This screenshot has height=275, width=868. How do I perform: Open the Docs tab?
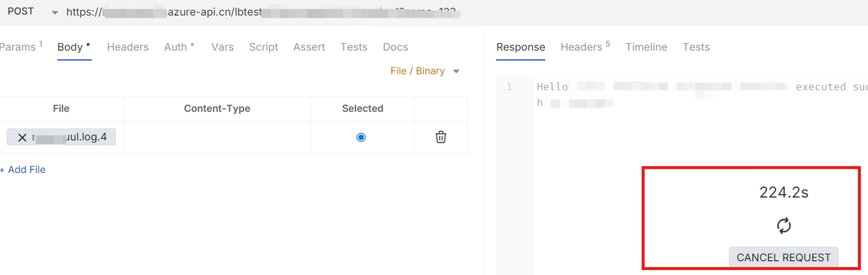(x=396, y=47)
